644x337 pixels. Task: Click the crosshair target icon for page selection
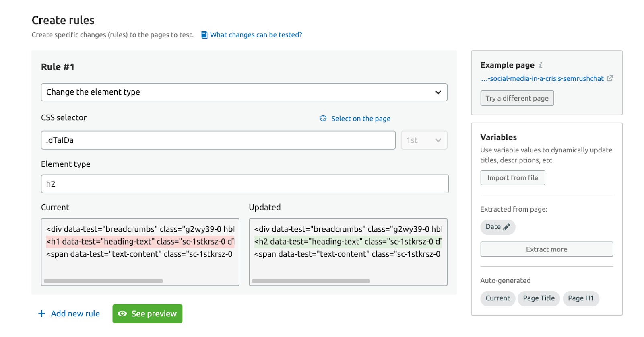coord(323,118)
